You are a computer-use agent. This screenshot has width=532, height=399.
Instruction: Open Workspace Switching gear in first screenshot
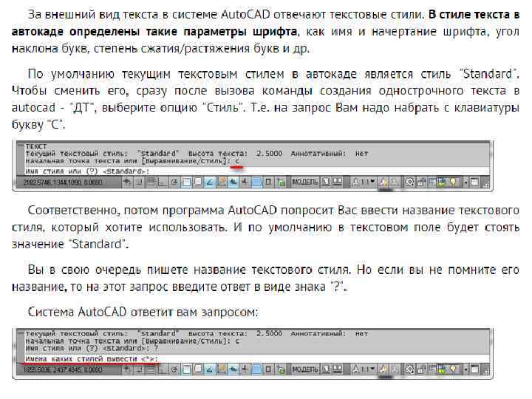coord(409,183)
